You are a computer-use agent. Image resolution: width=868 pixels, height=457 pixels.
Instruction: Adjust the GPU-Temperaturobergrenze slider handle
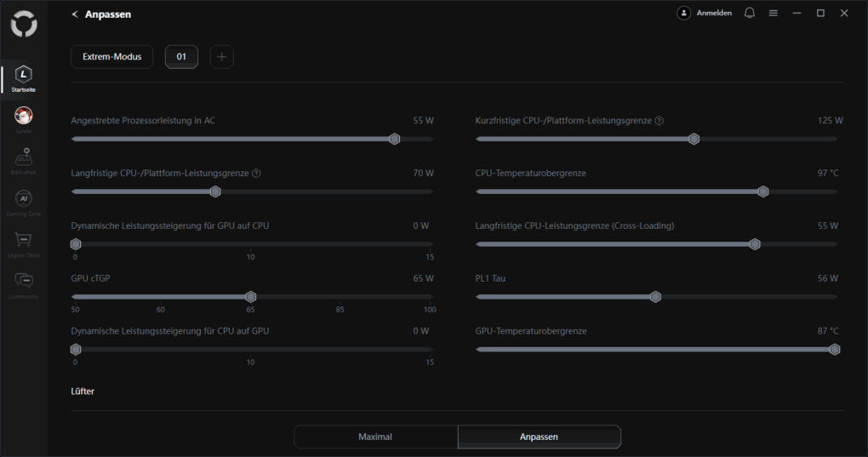pos(834,349)
